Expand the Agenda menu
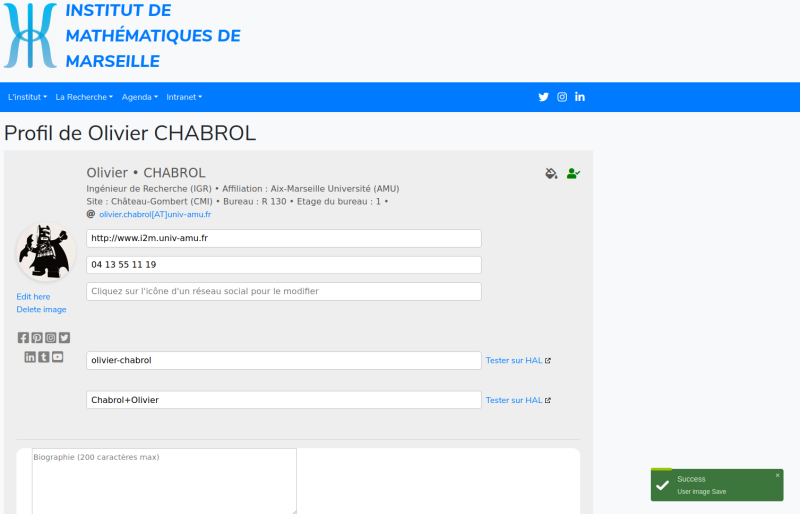The height and width of the screenshot is (514, 800). tap(139, 97)
